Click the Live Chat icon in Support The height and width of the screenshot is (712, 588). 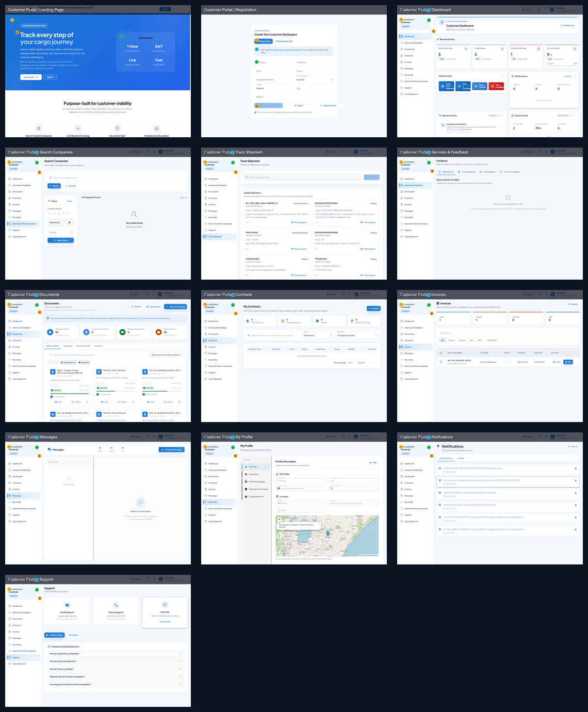coord(165,605)
